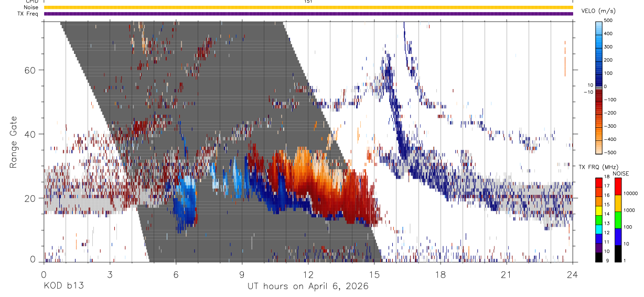Select the 'Range Gate' y-axis title

(14, 142)
